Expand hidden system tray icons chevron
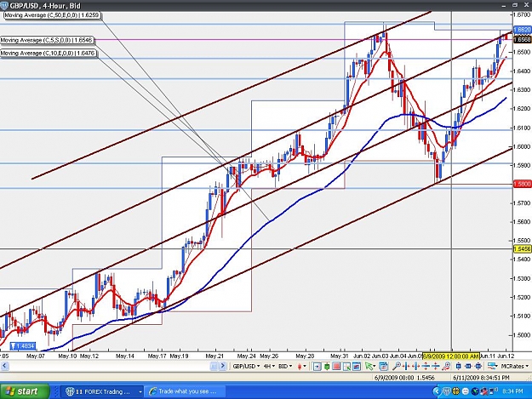 [x=437, y=391]
